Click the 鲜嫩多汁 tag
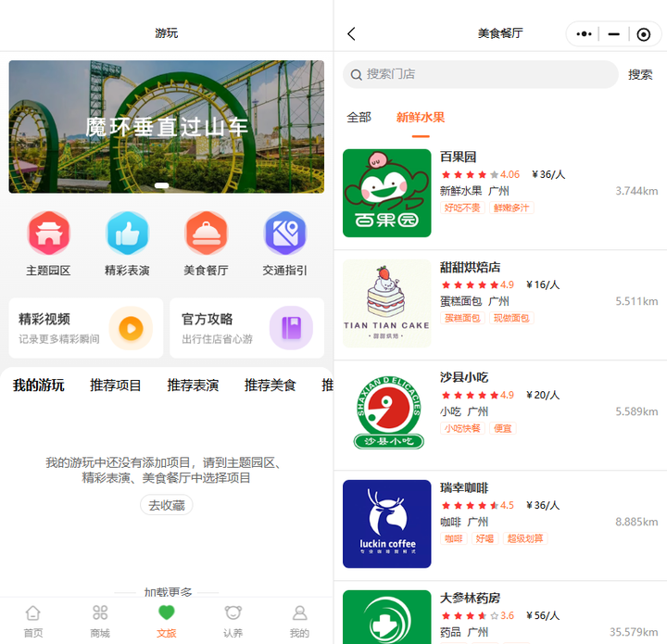667x644 pixels. pos(511,208)
